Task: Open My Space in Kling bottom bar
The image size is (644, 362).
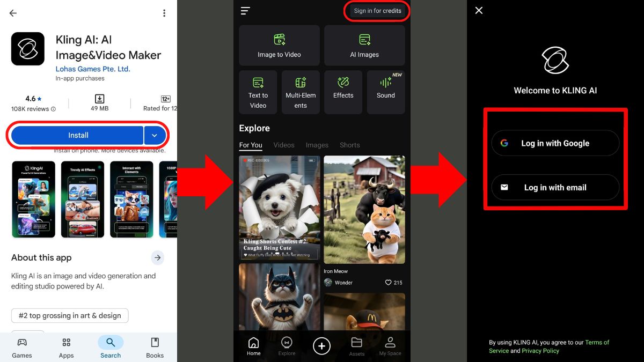Action: pyautogui.click(x=390, y=346)
